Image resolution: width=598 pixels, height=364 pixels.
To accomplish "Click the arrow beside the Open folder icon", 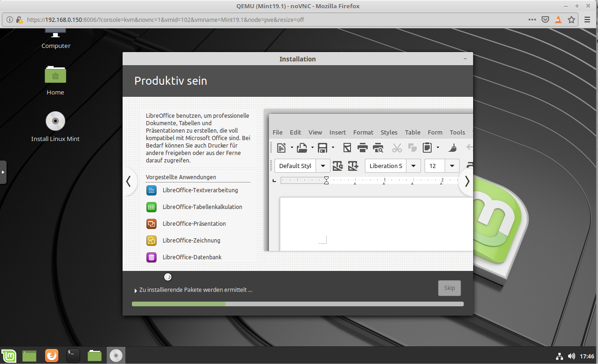I will tap(312, 148).
